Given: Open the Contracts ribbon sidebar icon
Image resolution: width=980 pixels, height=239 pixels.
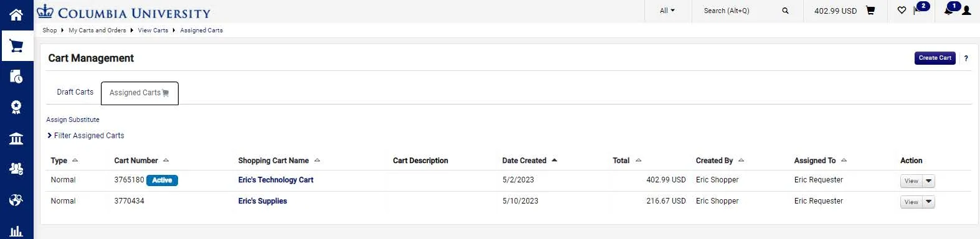Looking at the screenshot, I should 16,107.
